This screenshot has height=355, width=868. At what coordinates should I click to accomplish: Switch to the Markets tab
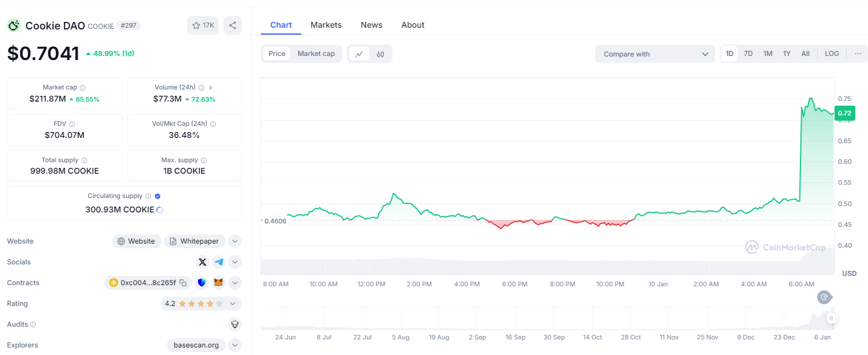click(326, 25)
